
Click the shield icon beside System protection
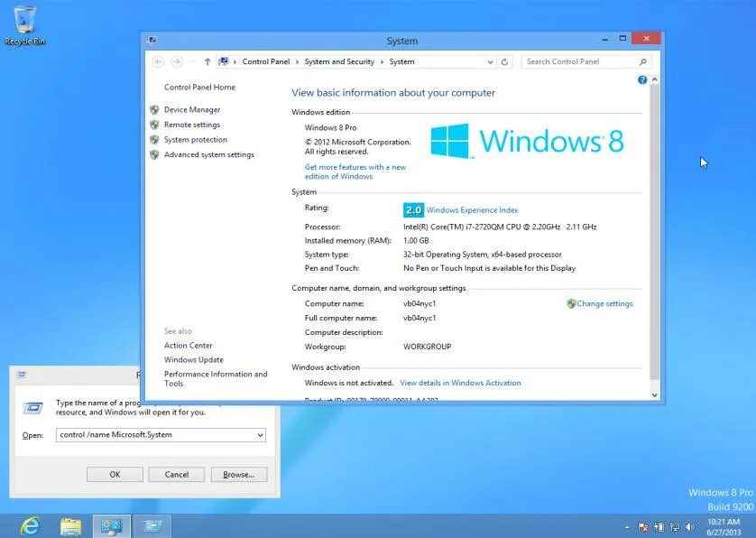click(x=155, y=140)
